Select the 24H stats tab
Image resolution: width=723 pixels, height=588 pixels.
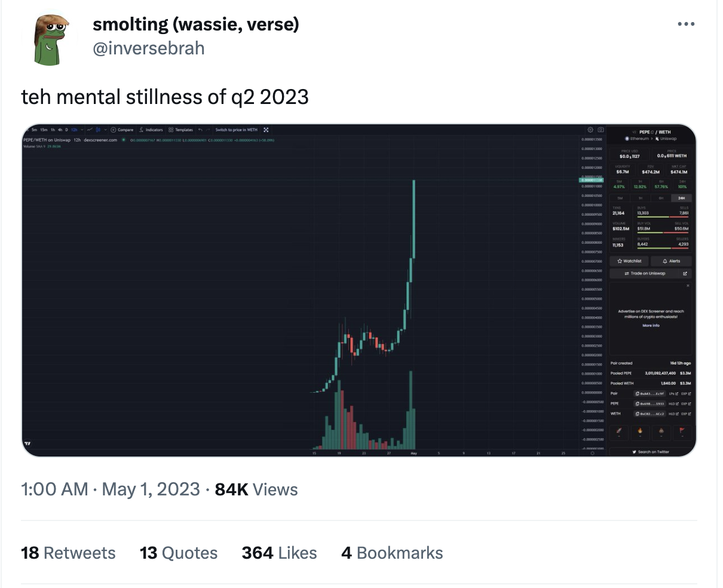pyautogui.click(x=681, y=198)
